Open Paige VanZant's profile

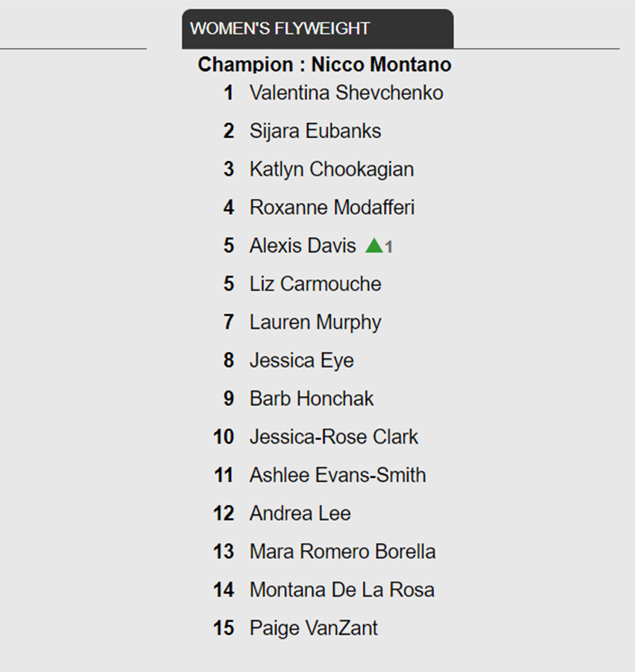click(x=314, y=628)
